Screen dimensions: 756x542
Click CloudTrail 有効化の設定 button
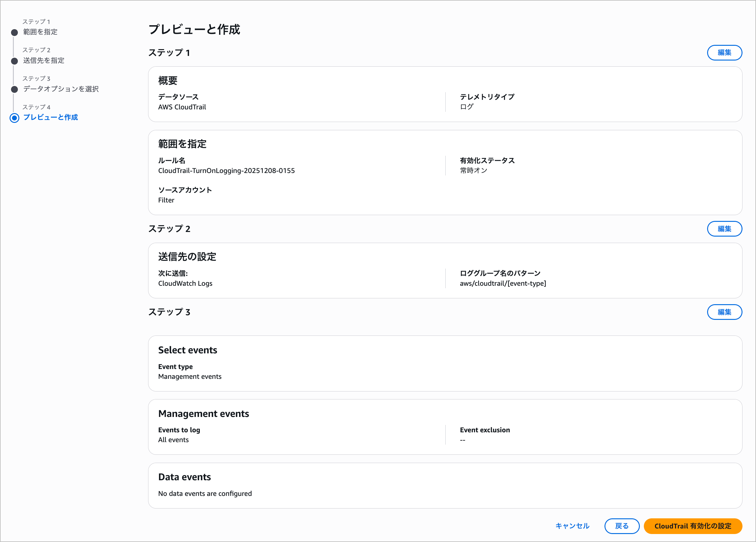(x=692, y=526)
